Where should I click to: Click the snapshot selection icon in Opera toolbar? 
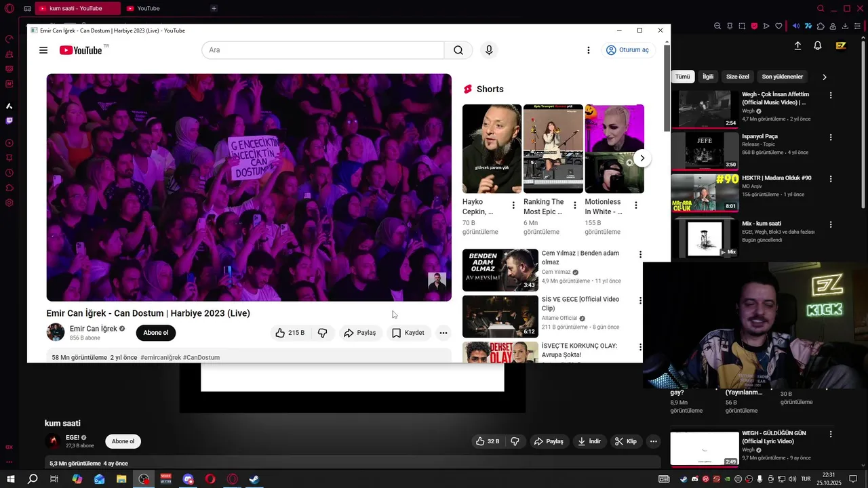point(742,26)
